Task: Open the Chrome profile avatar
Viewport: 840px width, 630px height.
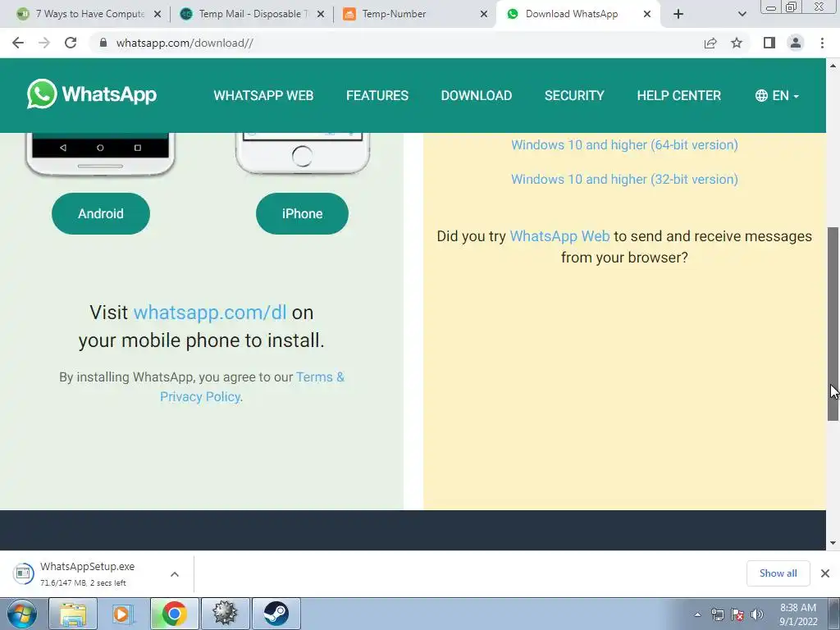Action: (796, 43)
